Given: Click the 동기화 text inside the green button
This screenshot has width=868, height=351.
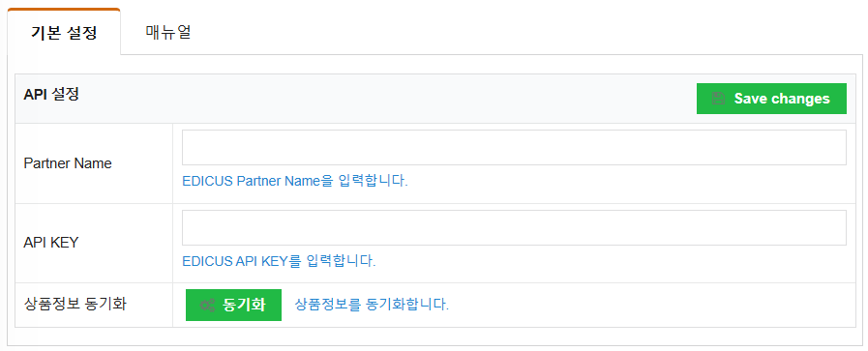Looking at the screenshot, I should click(x=244, y=306).
